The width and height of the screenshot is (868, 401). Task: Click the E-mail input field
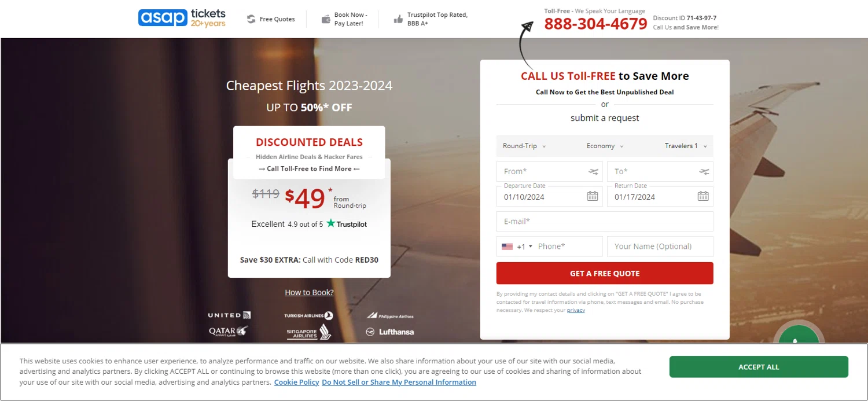tap(604, 222)
